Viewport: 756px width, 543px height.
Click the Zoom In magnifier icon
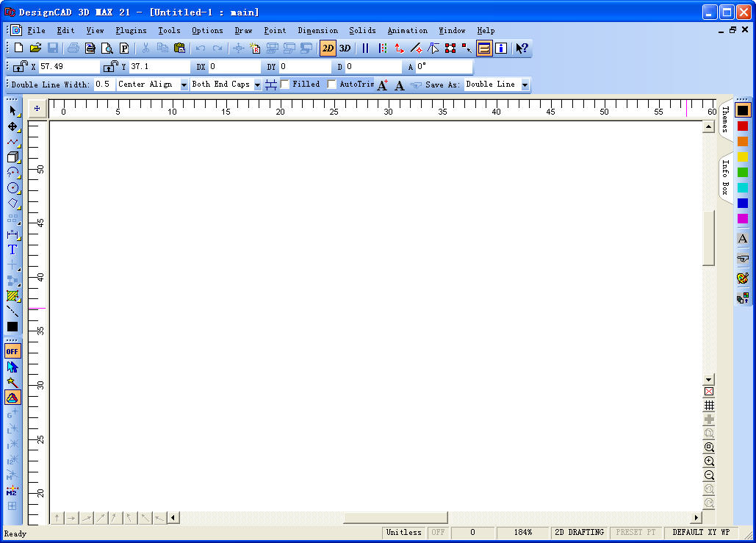tap(709, 461)
